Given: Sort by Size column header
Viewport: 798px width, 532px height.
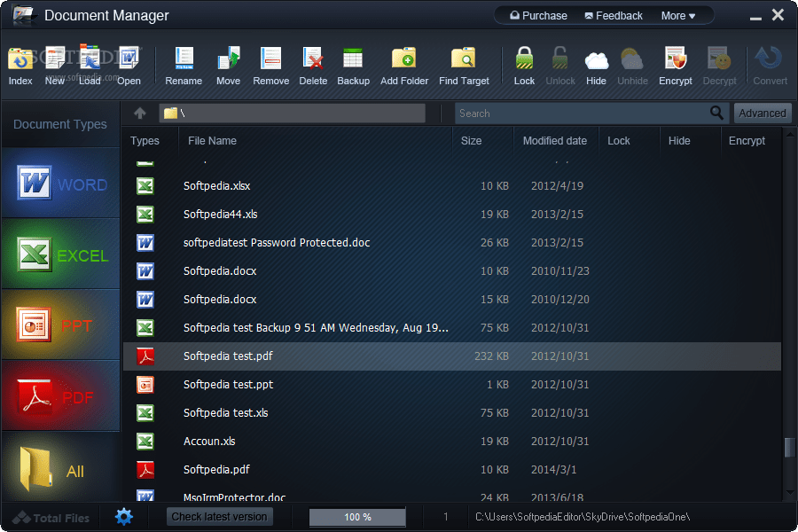Looking at the screenshot, I should [x=472, y=140].
